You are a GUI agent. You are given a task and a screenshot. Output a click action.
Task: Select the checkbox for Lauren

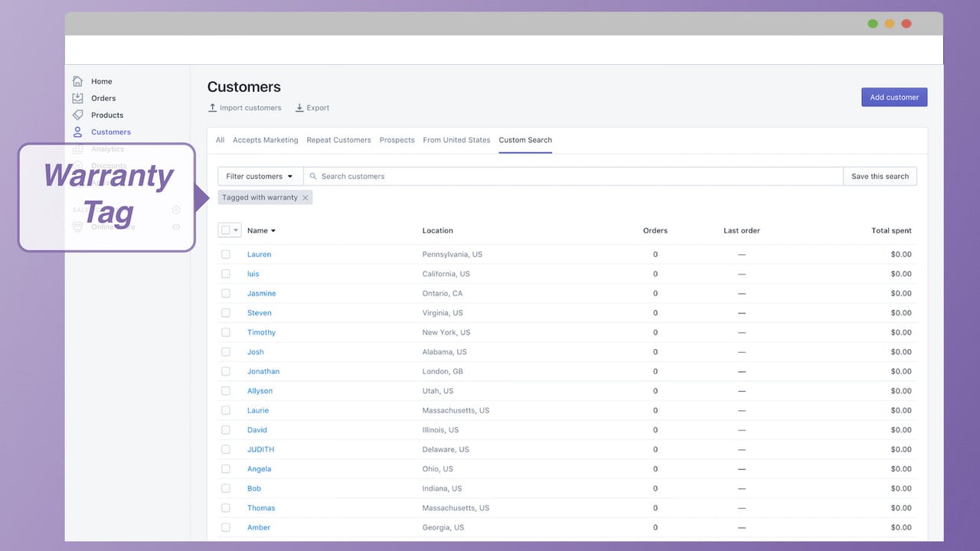click(x=226, y=254)
